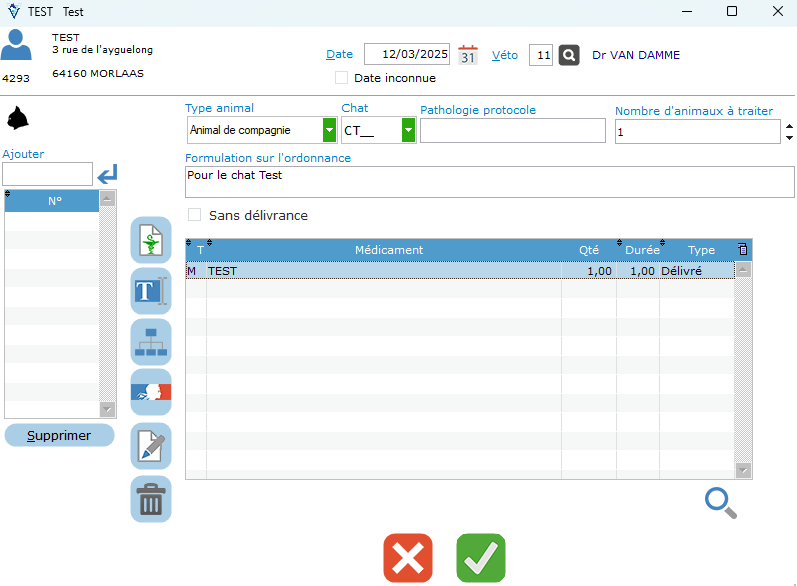Click the blue magnifying glass below table
Image resolution: width=797 pixels, height=586 pixels.
click(x=720, y=503)
